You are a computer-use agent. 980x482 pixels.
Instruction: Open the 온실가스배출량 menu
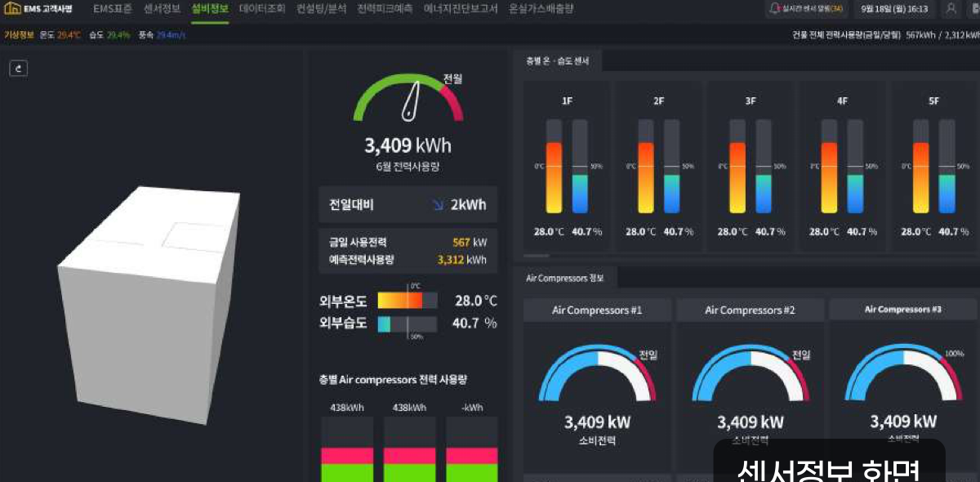(541, 9)
